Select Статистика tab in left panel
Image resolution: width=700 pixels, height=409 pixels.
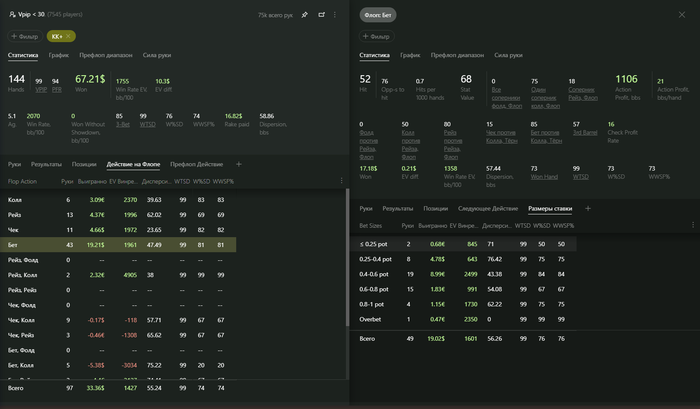click(x=23, y=55)
